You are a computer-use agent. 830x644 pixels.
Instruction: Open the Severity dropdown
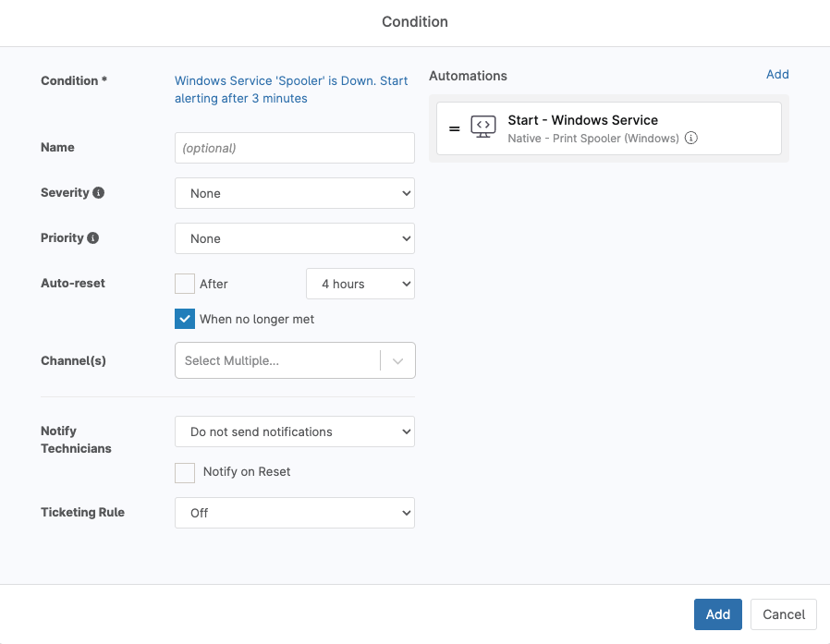point(294,193)
